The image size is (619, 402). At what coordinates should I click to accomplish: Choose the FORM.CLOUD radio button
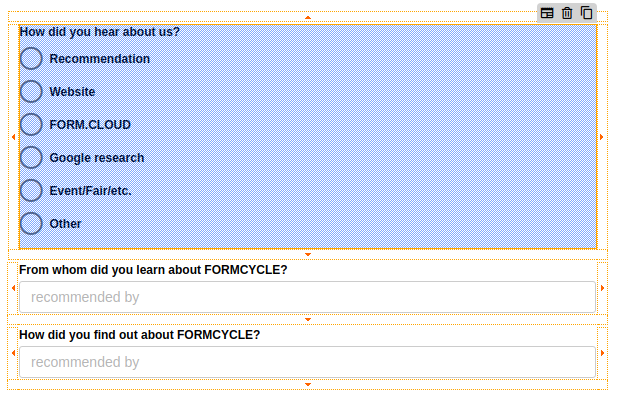(x=32, y=125)
